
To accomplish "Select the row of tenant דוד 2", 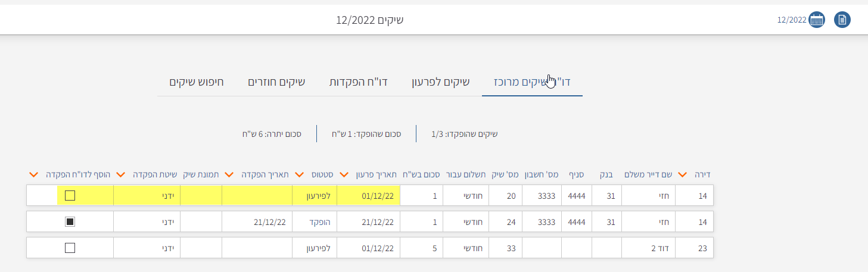I will [648, 248].
